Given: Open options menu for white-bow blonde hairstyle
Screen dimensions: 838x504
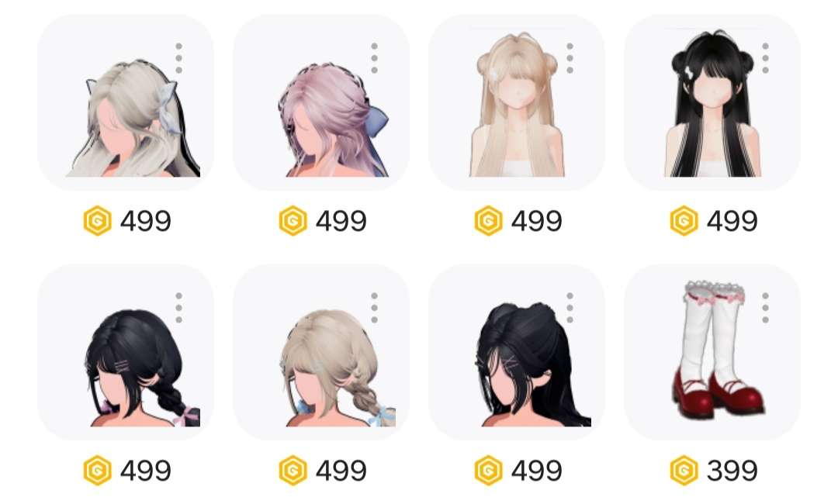Looking at the screenshot, I should pos(178,58).
